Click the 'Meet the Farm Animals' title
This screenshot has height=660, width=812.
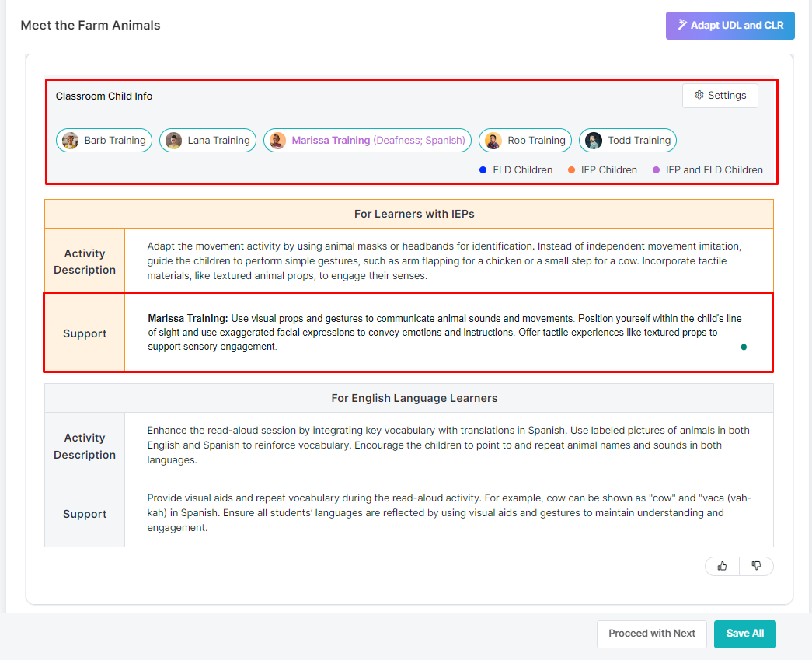click(x=91, y=26)
